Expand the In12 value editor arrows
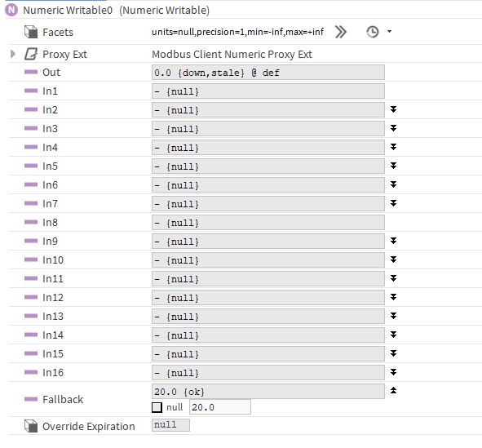Image resolution: width=482 pixels, height=448 pixels. (393, 297)
